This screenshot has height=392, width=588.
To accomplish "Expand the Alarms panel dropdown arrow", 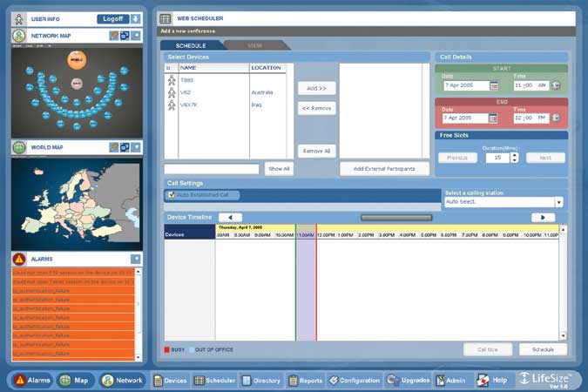I will [136, 259].
